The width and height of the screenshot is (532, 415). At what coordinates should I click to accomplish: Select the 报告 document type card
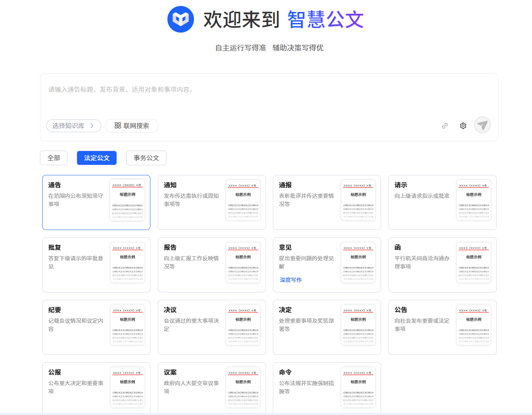pyautogui.click(x=192, y=264)
